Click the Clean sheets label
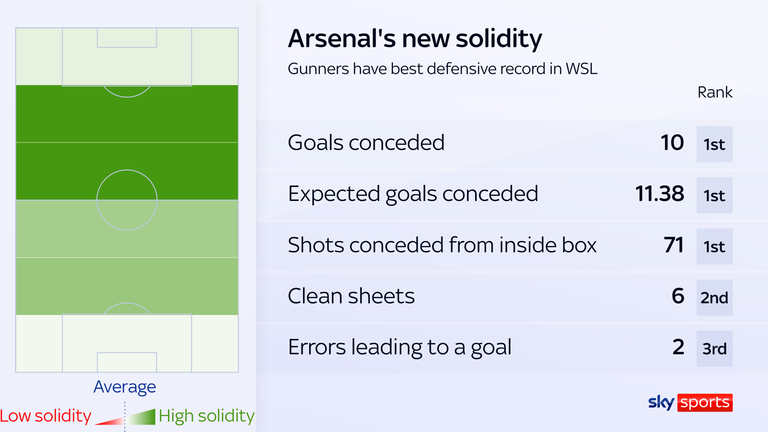This screenshot has width=768, height=432. tap(351, 296)
